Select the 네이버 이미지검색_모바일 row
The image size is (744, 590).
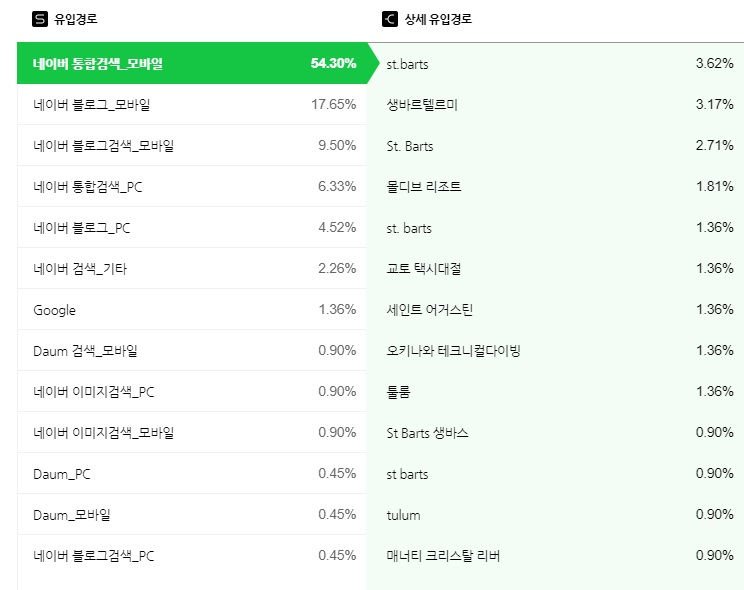pos(192,432)
